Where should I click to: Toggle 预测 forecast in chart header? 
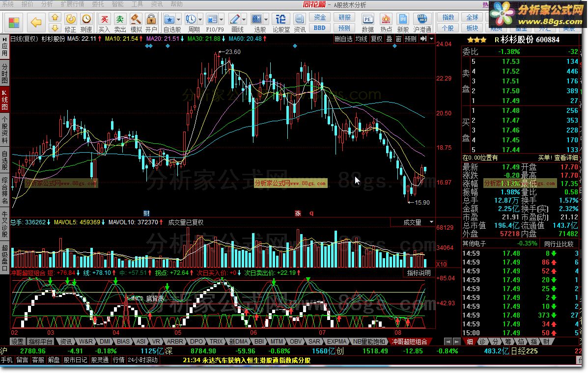(x=410, y=39)
